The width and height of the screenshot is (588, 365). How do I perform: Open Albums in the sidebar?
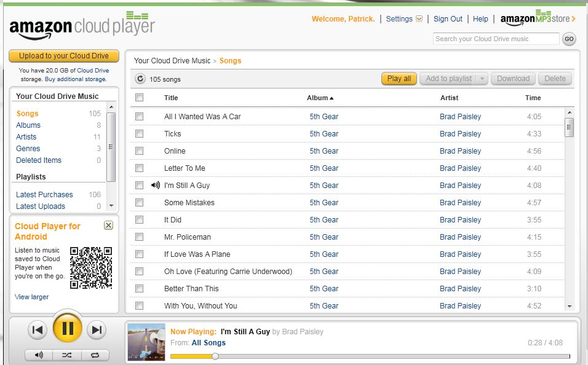(x=28, y=125)
